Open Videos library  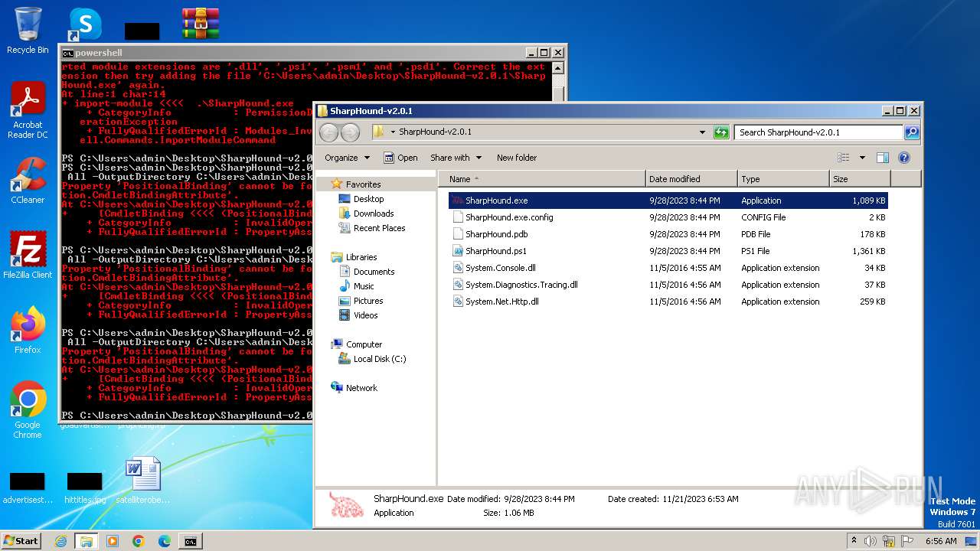[365, 315]
